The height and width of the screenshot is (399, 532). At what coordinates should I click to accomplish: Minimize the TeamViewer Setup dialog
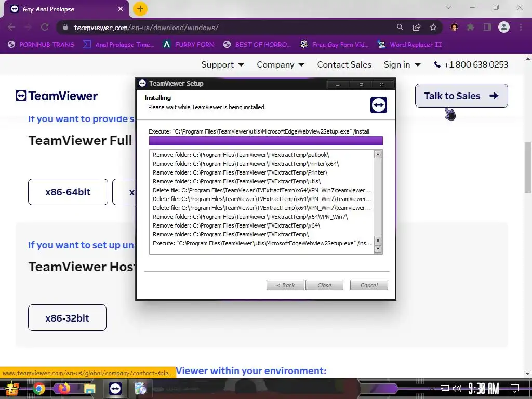338,84
